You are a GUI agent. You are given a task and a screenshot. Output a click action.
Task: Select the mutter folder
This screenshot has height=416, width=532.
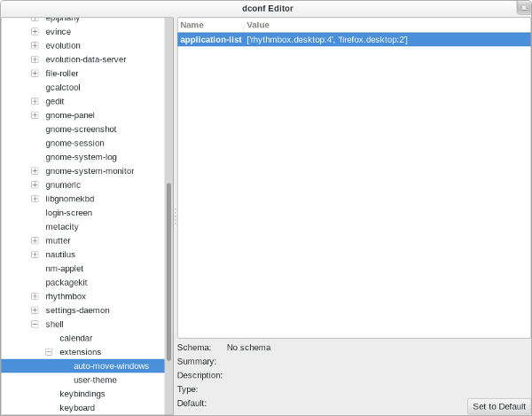58,240
